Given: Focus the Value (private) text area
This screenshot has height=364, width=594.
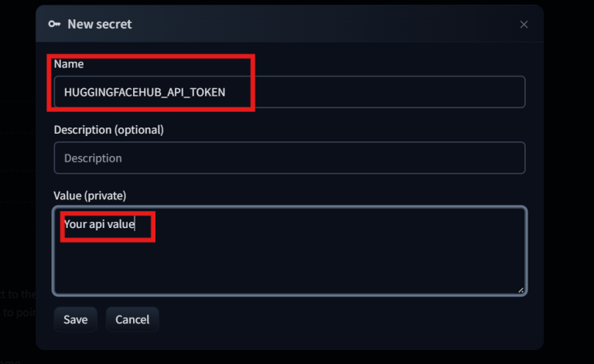Looking at the screenshot, I should (x=289, y=250).
